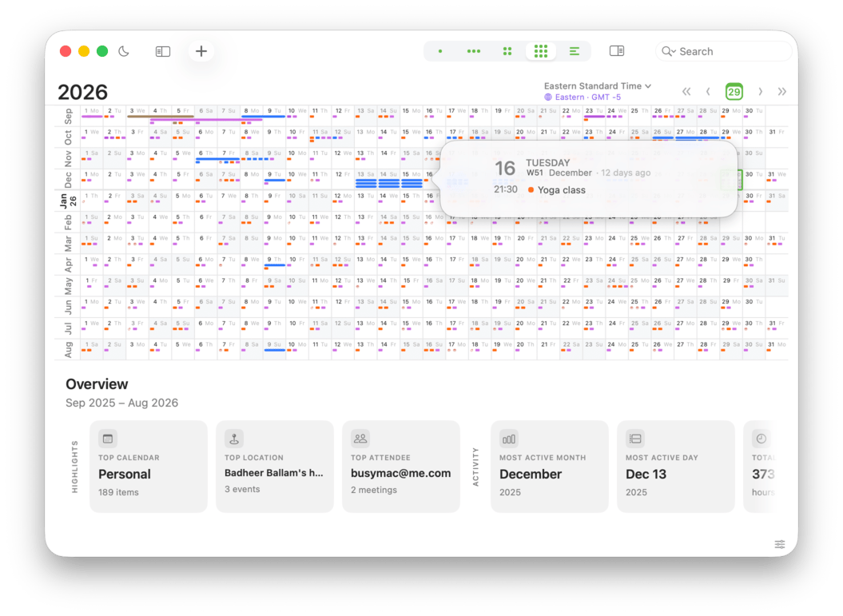Jump forward with double right chevron
This screenshot has height=616, width=843.
781,92
